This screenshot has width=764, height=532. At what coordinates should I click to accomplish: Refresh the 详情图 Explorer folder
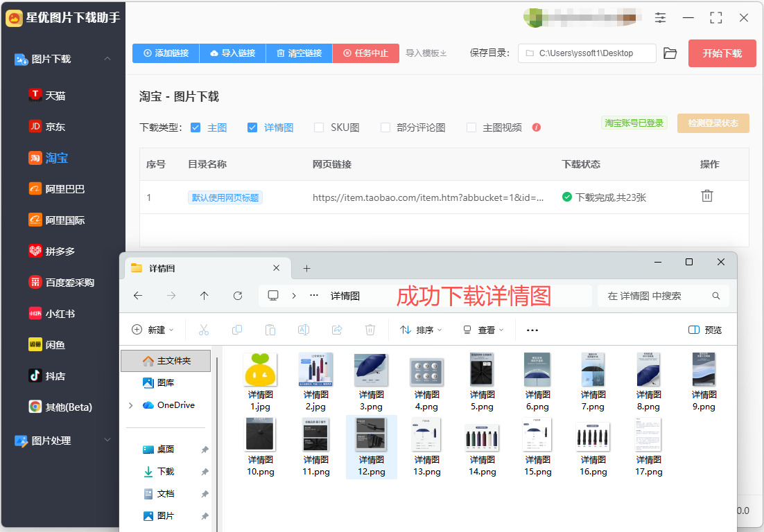coord(238,296)
